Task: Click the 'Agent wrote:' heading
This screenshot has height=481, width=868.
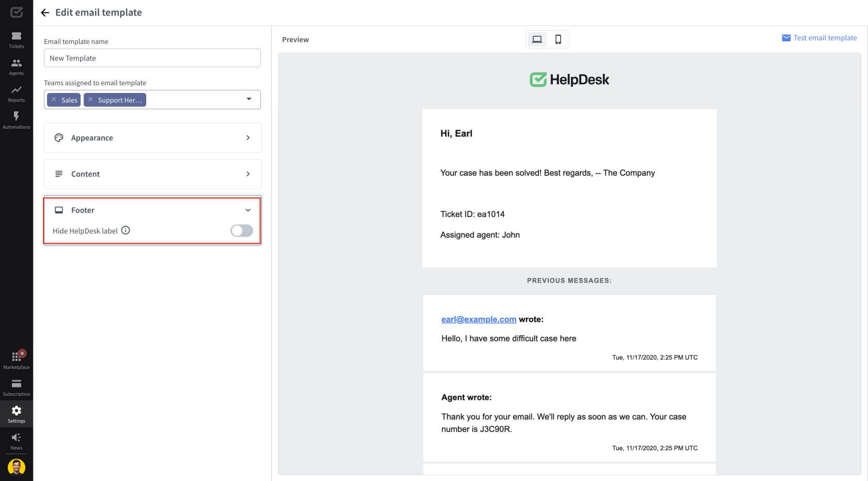Action: tap(467, 397)
